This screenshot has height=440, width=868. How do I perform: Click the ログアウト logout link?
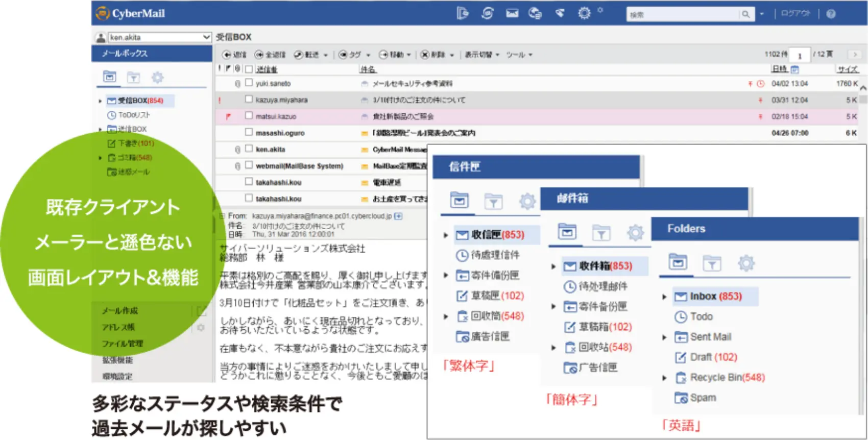pyautogui.click(x=795, y=14)
